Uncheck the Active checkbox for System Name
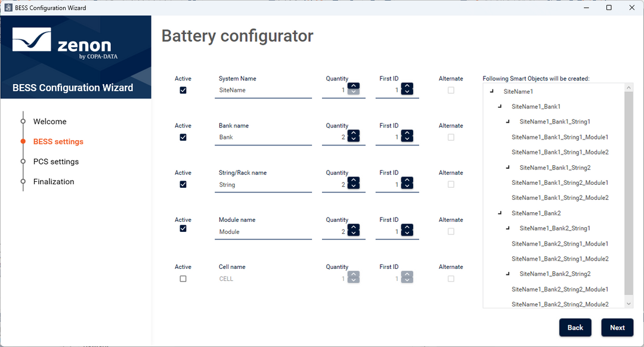Viewport: 644px width, 347px height. point(183,90)
